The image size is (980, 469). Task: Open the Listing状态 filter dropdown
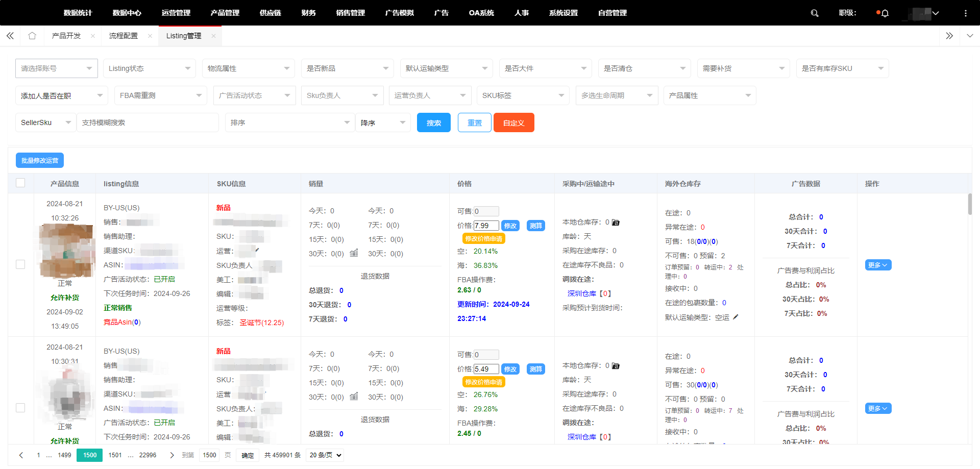click(x=149, y=68)
